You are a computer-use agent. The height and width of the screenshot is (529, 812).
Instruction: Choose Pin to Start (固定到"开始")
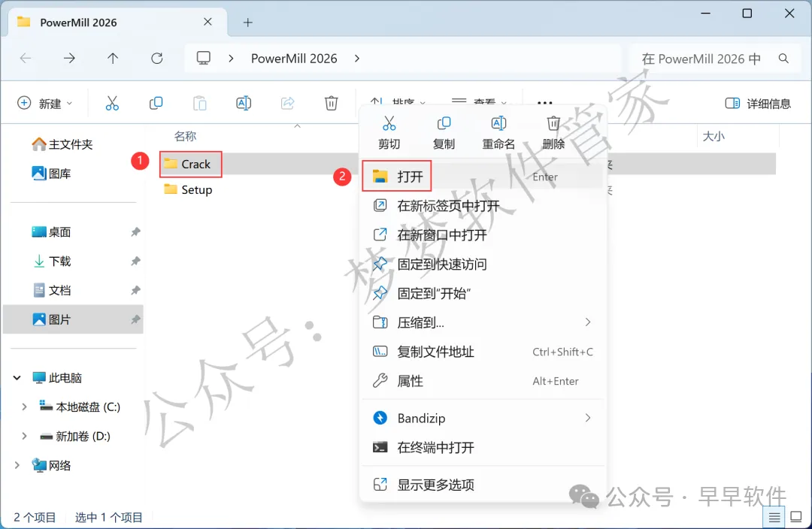(482, 294)
